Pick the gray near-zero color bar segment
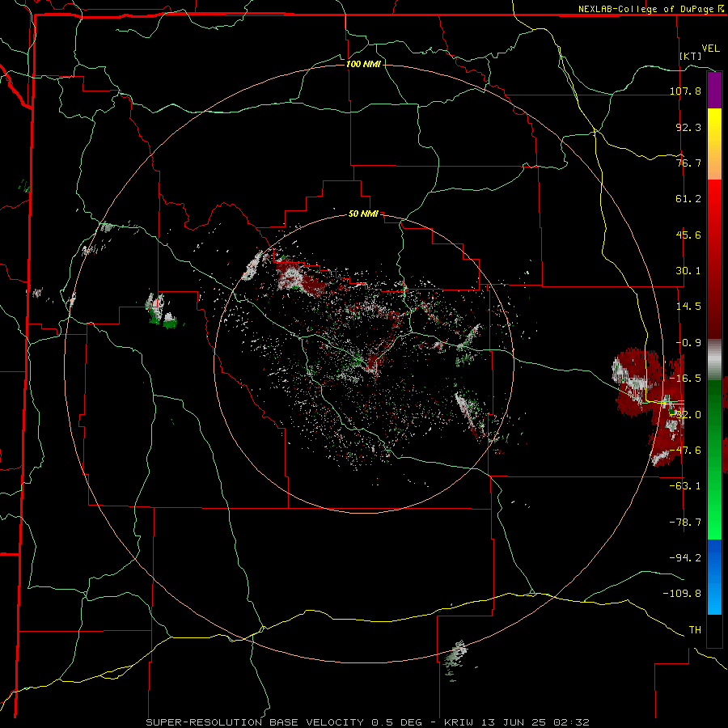This screenshot has width=728, height=728. [714, 360]
